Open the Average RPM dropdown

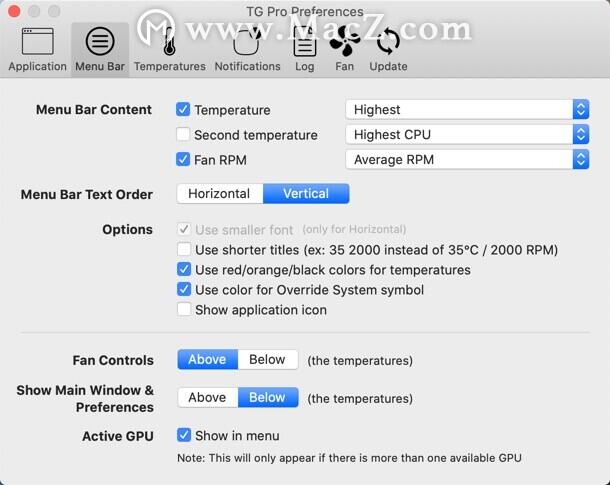click(x=467, y=159)
